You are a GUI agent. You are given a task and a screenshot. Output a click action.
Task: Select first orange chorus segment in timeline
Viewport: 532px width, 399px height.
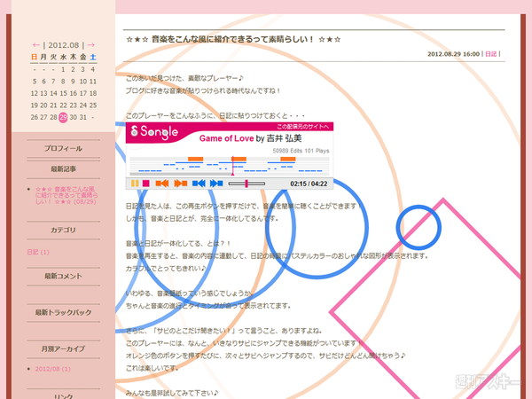[x=195, y=159]
